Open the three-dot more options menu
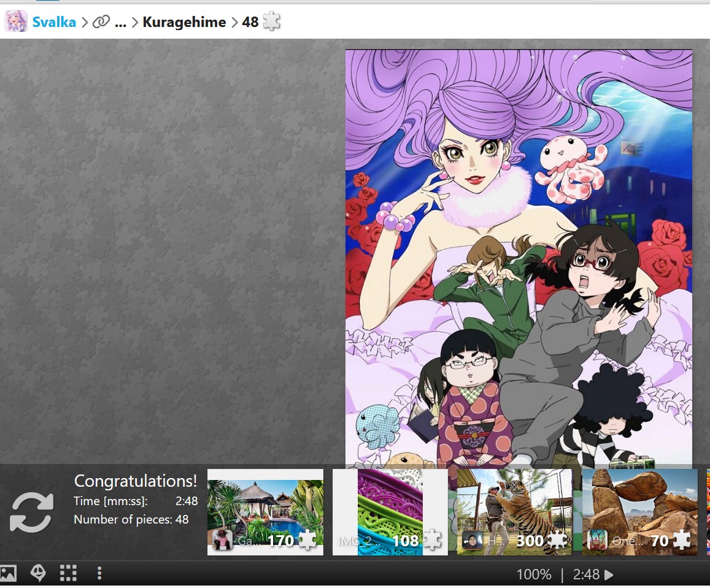710x588 pixels. coord(99,573)
